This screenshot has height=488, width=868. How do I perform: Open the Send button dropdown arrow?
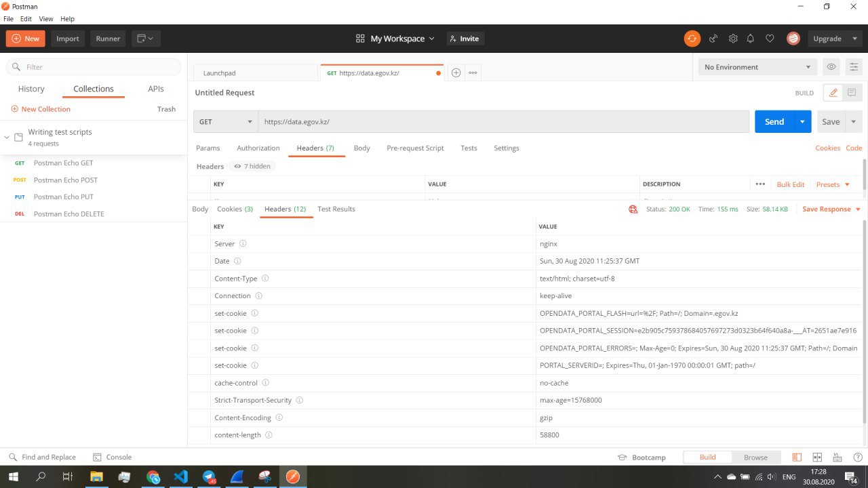pos(802,121)
